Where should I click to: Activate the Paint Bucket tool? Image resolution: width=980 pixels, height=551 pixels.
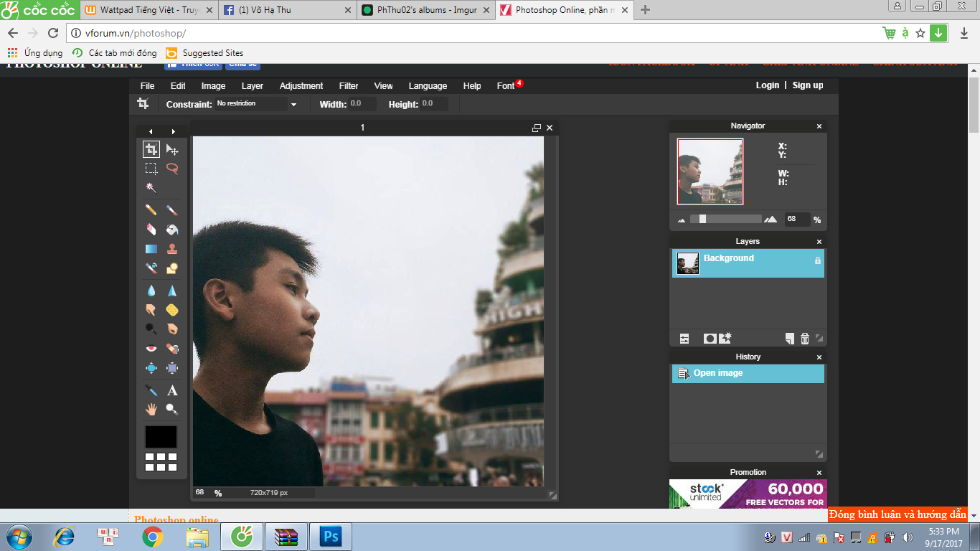(x=172, y=230)
